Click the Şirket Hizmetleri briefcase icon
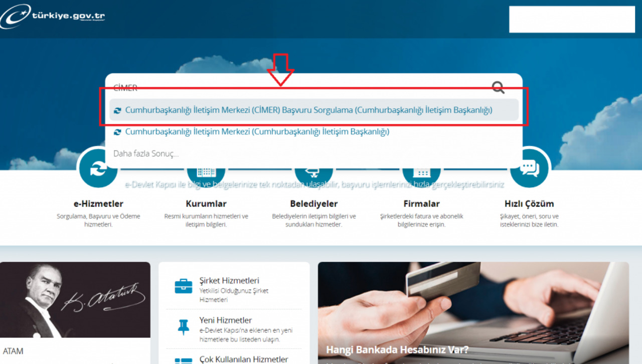Image resolution: width=642 pixels, height=364 pixels. coord(183,287)
